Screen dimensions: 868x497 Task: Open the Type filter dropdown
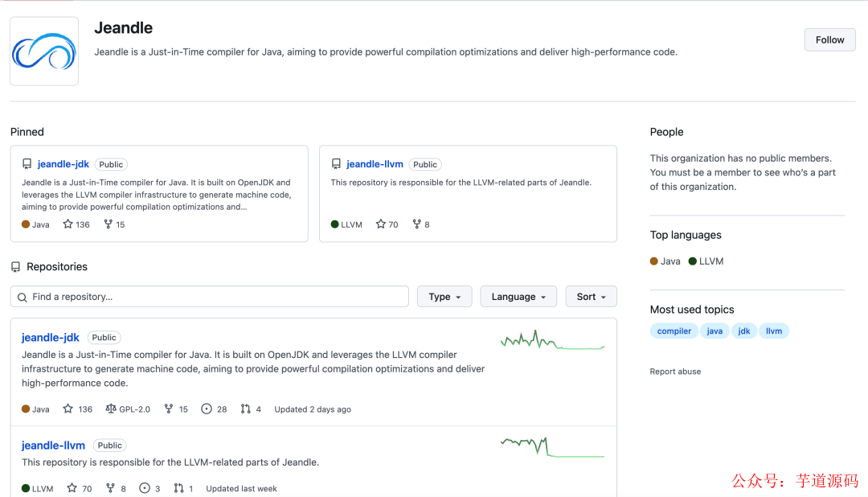pos(444,297)
